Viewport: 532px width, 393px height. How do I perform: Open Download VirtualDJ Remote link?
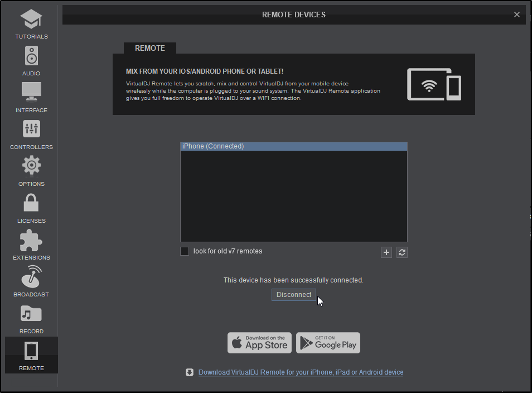(301, 372)
